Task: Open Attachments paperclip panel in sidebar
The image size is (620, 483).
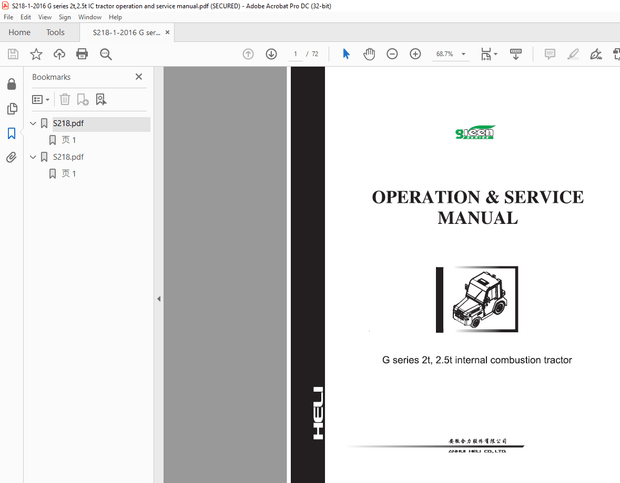Action: (x=11, y=158)
